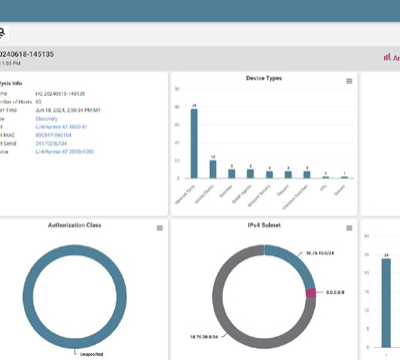Image resolution: width=400 pixels, height=360 pixels.
Task: Click the Discovery link
Action: tap(46, 119)
